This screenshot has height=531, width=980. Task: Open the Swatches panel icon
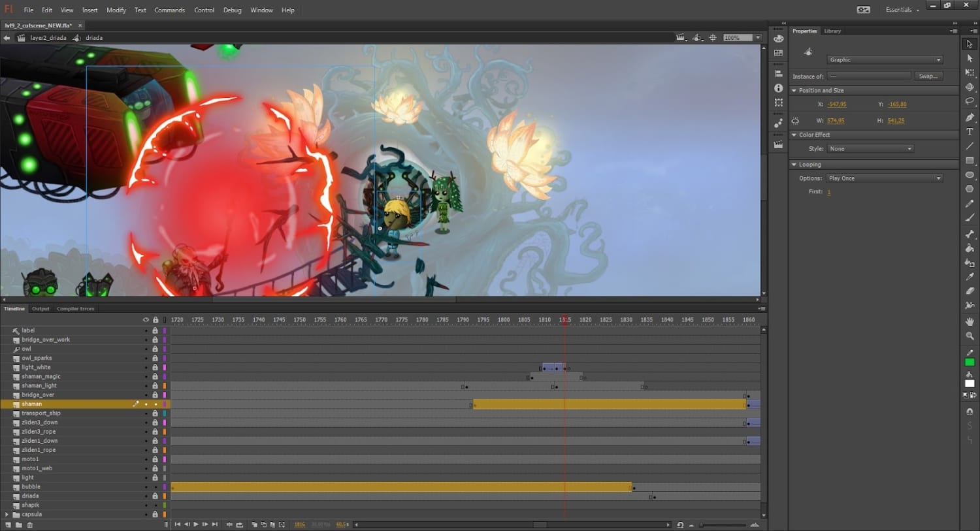pyautogui.click(x=778, y=53)
